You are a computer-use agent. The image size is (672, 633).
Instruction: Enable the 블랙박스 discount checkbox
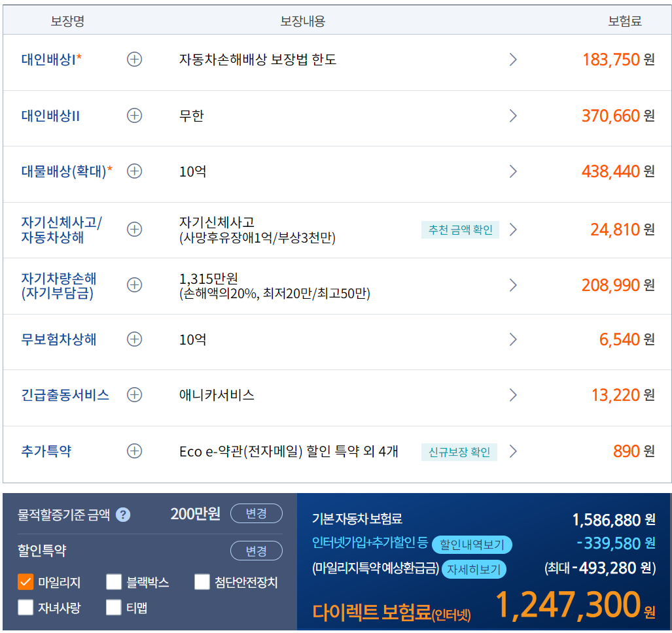click(113, 582)
